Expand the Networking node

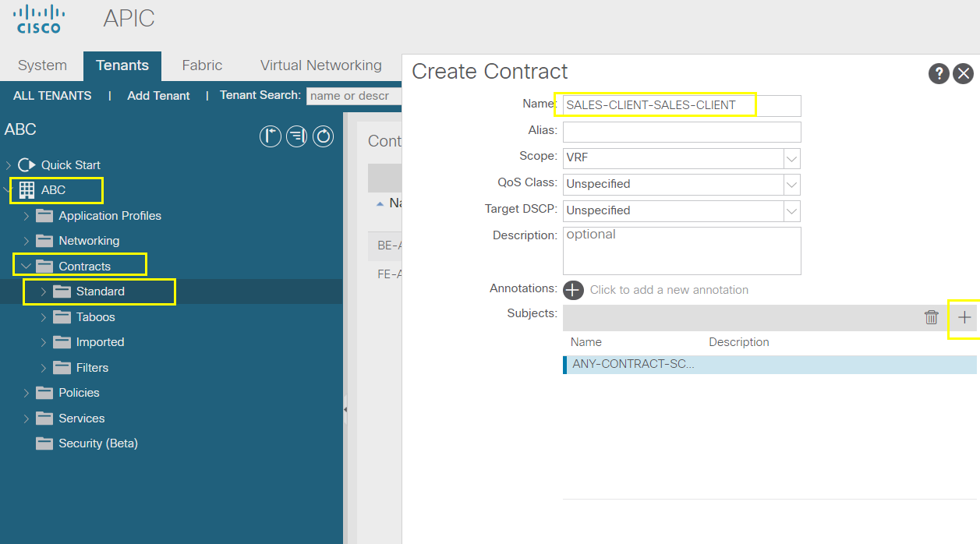27,240
